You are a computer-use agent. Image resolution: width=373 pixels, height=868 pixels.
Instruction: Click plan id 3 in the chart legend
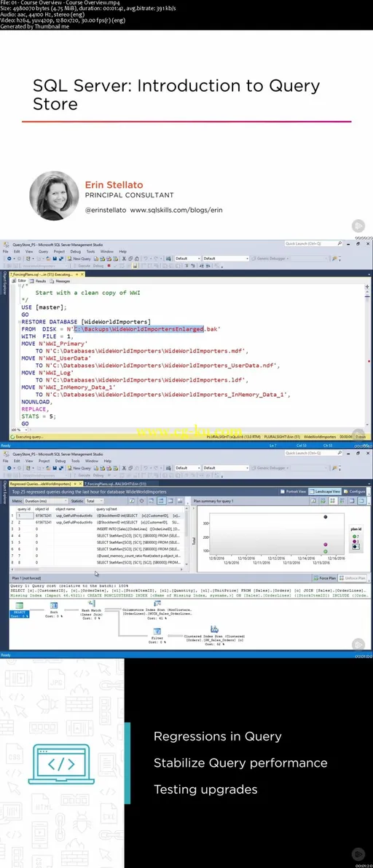pyautogui.click(x=356, y=541)
